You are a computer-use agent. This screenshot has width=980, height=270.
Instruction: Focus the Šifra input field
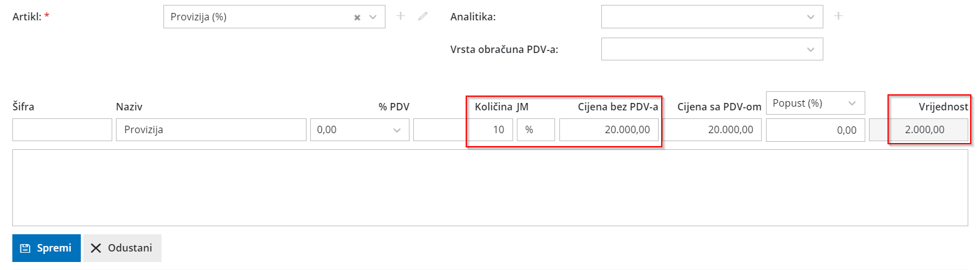click(x=62, y=129)
